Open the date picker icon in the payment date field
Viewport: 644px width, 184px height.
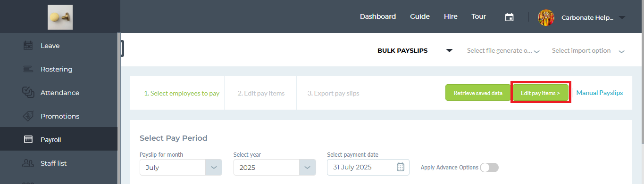(401, 167)
